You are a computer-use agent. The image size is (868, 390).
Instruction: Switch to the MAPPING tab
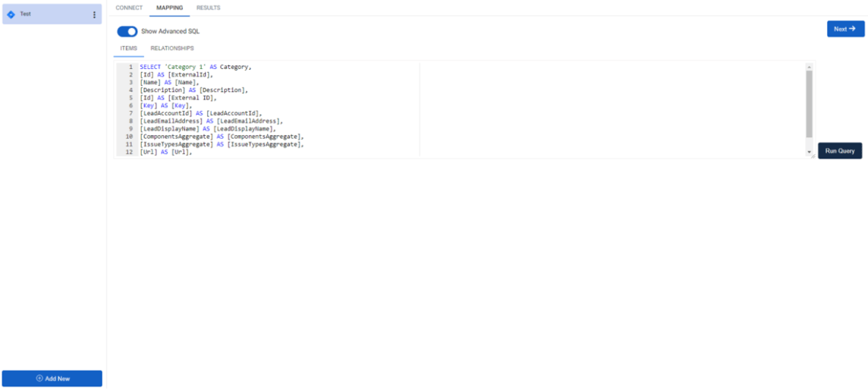point(169,8)
